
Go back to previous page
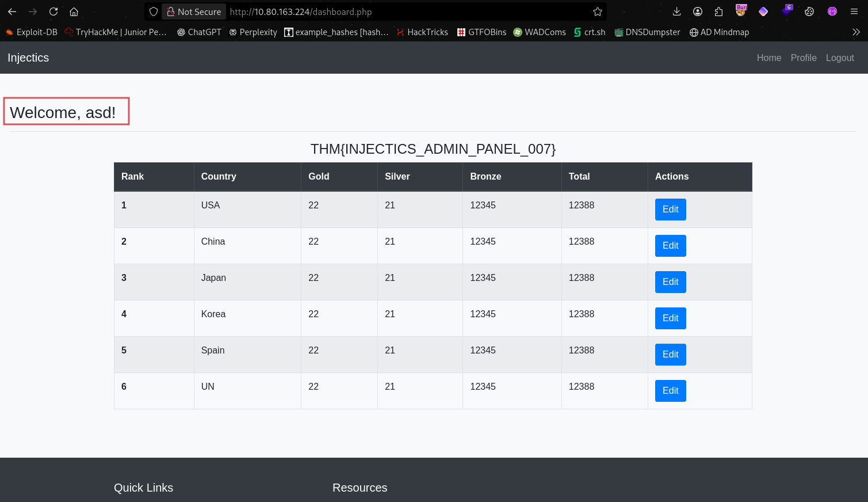[12, 12]
